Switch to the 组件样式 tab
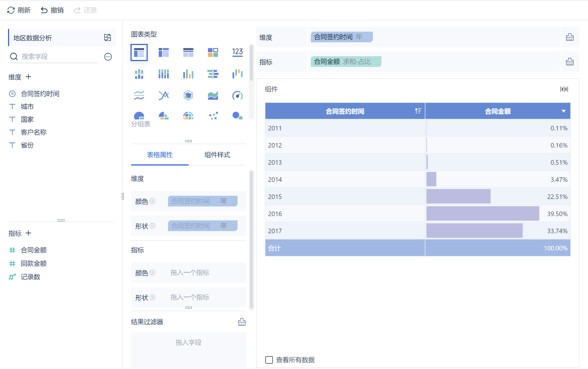This screenshot has width=588, height=369. click(217, 155)
